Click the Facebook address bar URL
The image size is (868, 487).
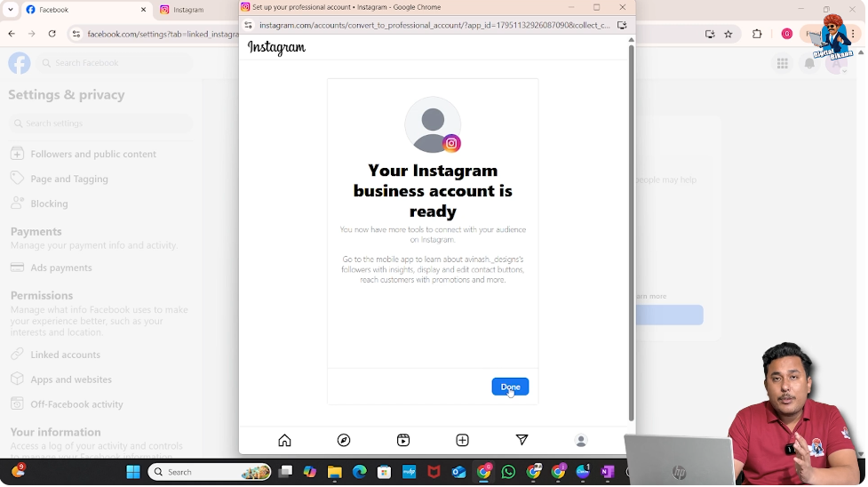(163, 35)
